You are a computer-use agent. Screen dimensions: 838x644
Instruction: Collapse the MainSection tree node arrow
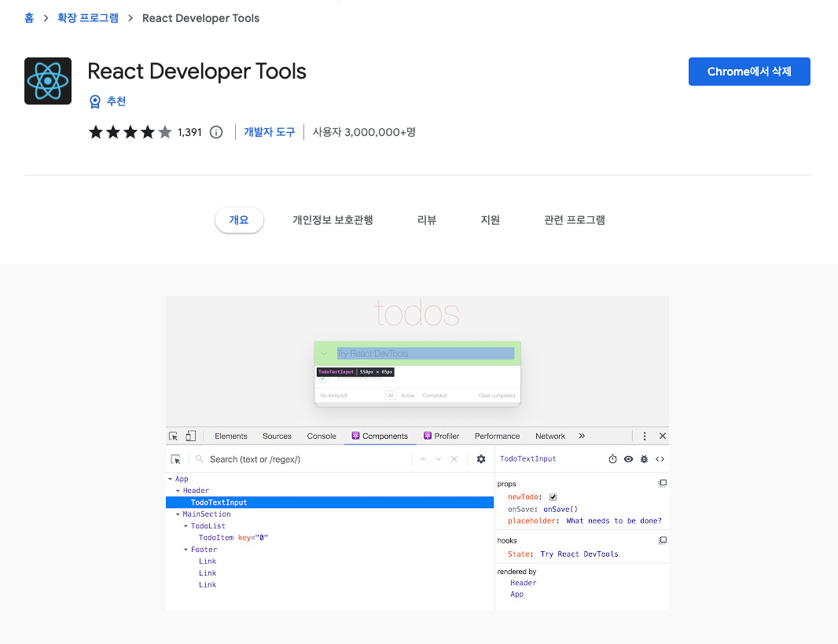click(x=178, y=514)
